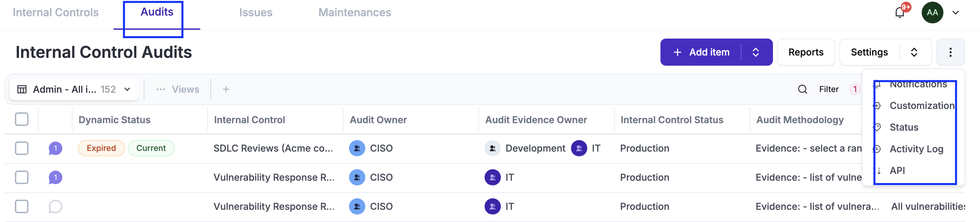Open the three-dot more options menu
This screenshot has height=222, width=980.
click(950, 52)
